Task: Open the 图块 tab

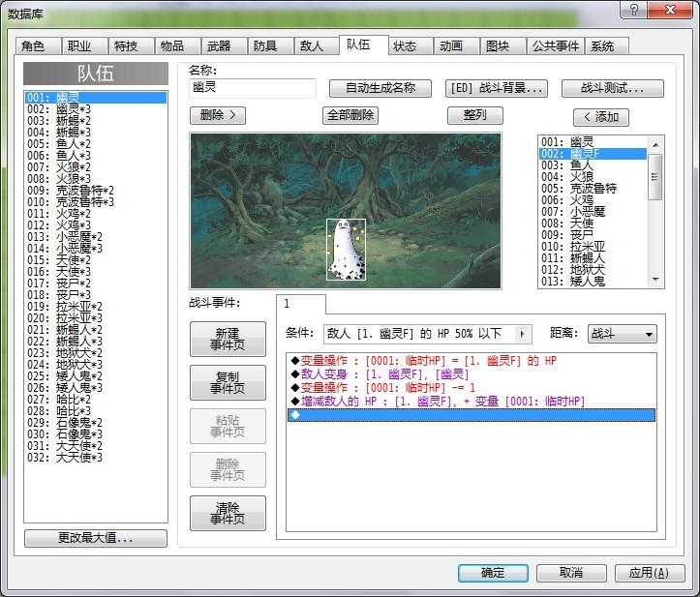Action: pyautogui.click(x=502, y=45)
